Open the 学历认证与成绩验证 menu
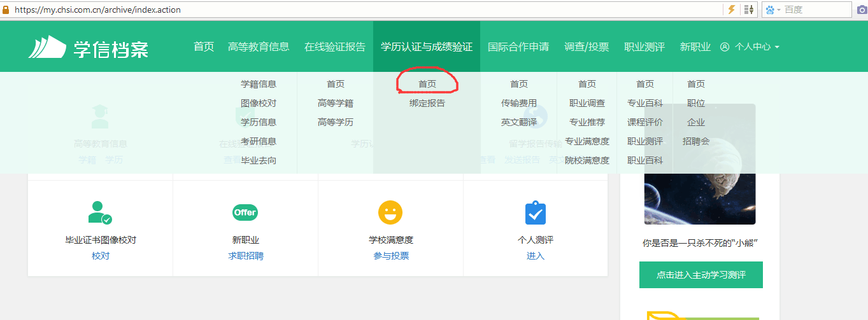This screenshot has height=320, width=868. (426, 47)
